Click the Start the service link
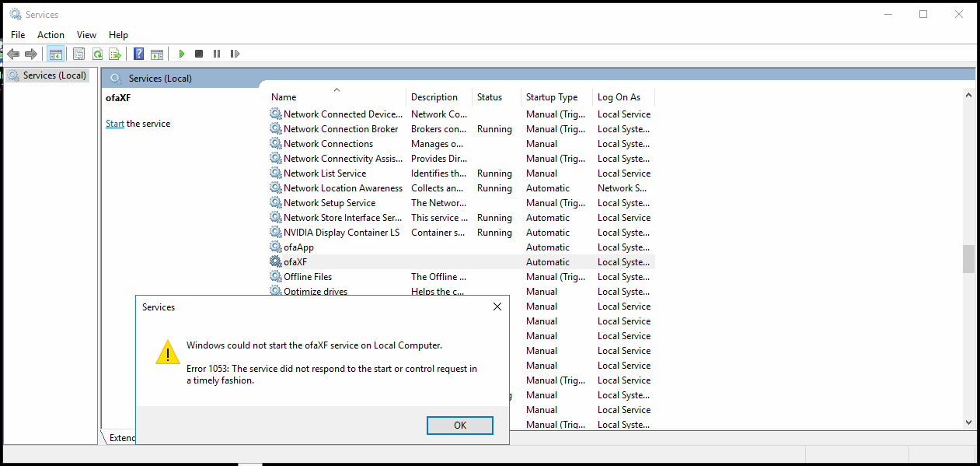 pyautogui.click(x=114, y=123)
